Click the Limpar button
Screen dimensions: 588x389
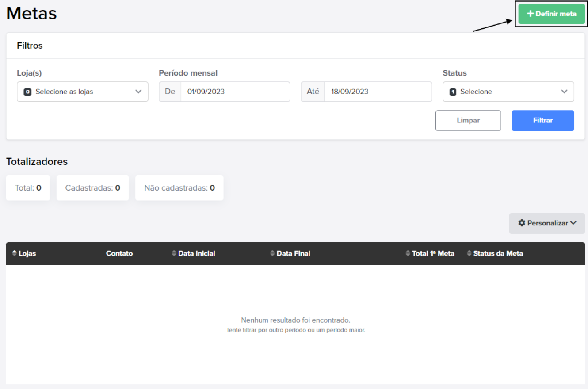tap(468, 120)
